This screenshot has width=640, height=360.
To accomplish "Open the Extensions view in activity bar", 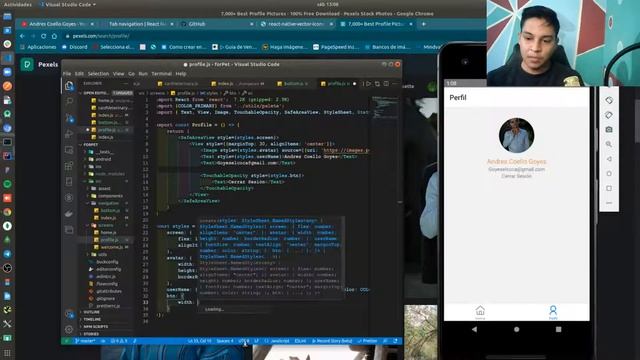I will [x=69, y=166].
